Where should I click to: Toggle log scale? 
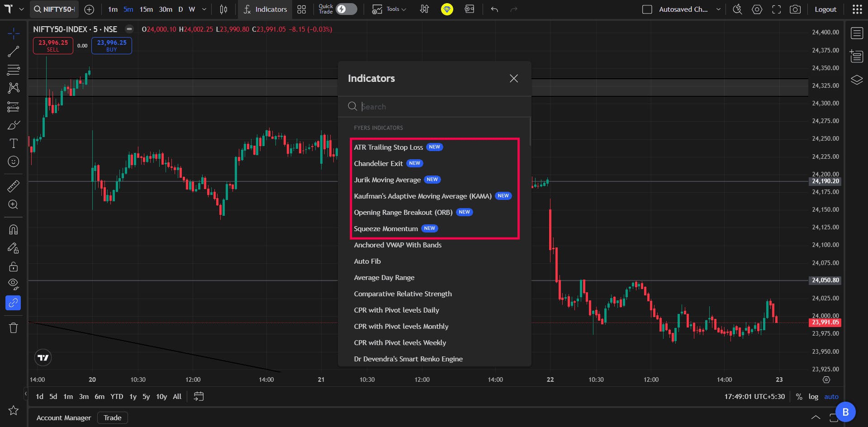813,397
